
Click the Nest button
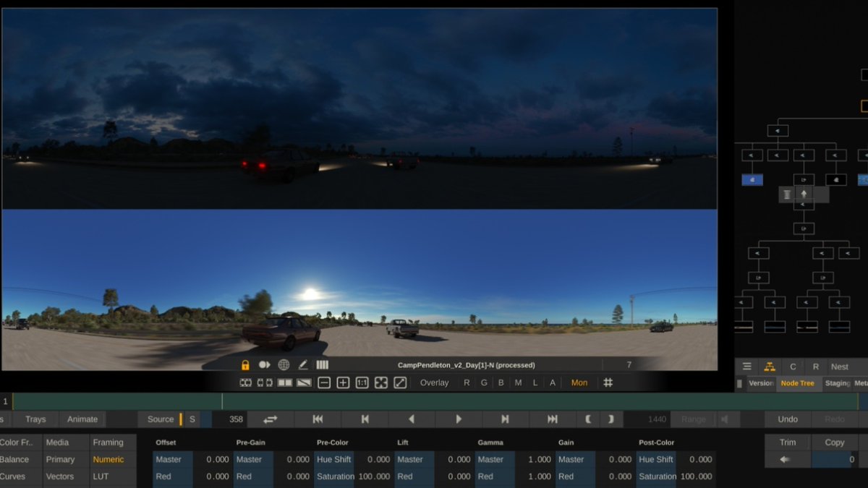click(839, 367)
